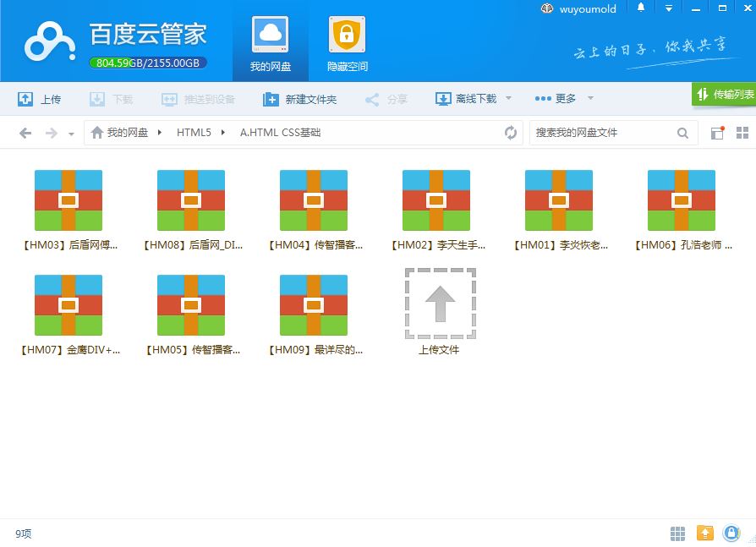Open navigation history dropdown arrow

71,134
